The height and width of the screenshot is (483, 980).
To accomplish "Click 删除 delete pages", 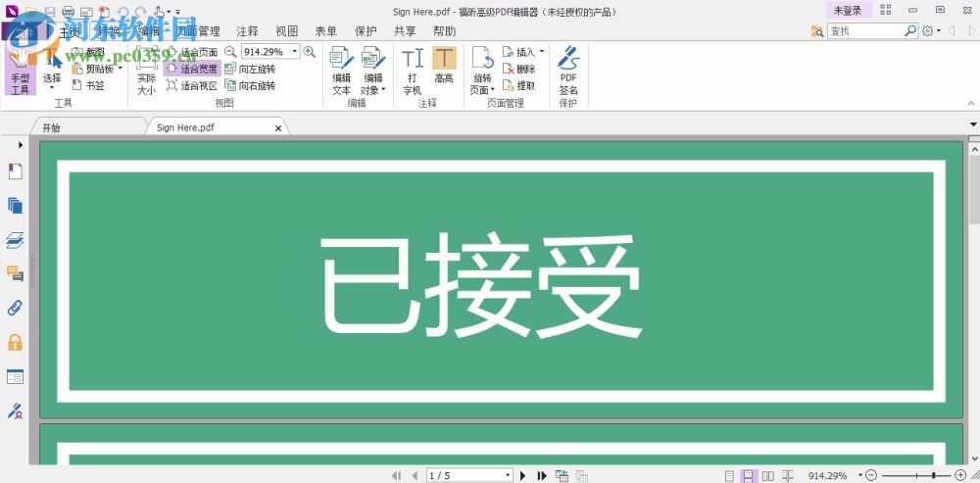I will coord(519,69).
